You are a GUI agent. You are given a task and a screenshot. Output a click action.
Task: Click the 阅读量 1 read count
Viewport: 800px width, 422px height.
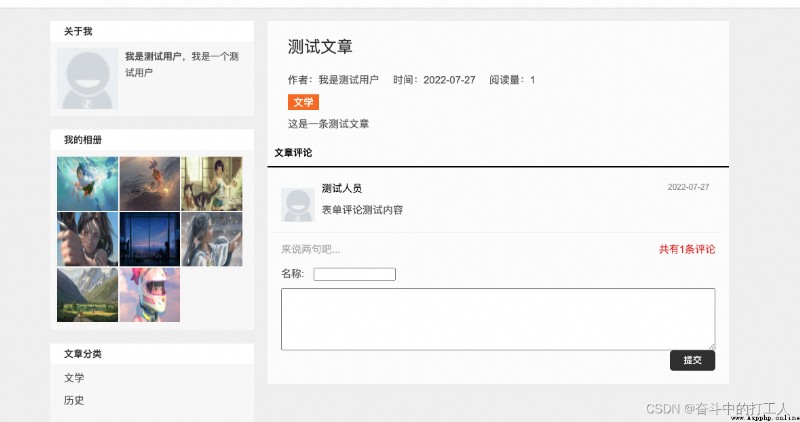pyautogui.click(x=512, y=80)
